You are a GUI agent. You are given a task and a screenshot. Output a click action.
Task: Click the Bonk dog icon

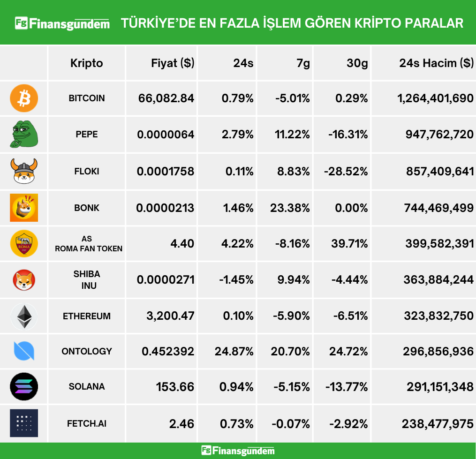coord(24,207)
